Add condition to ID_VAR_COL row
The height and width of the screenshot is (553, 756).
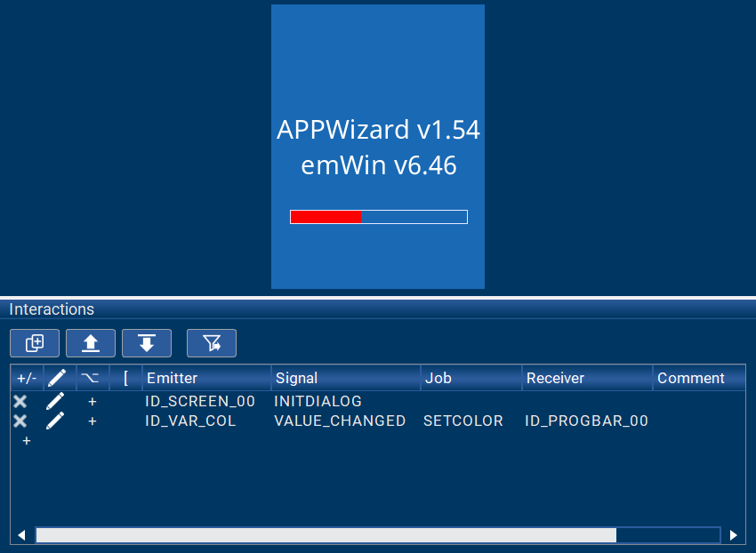[92, 421]
